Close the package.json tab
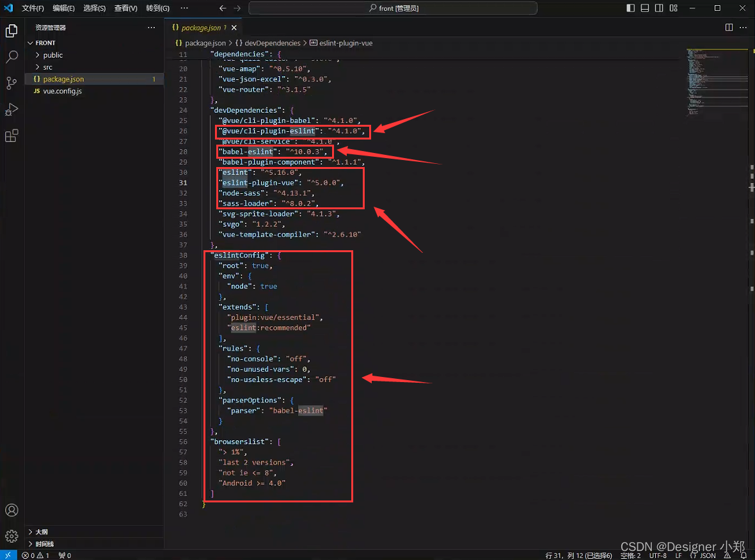Image resolution: width=755 pixels, height=560 pixels. 234,28
